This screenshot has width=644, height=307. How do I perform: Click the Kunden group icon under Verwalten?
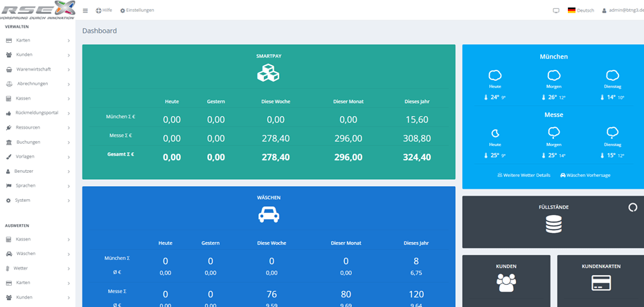point(8,55)
